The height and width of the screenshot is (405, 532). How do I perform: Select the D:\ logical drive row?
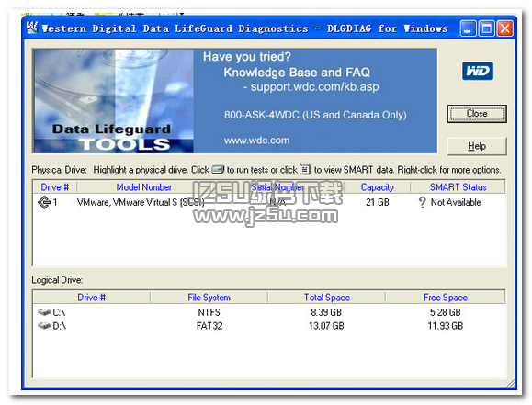point(269,326)
